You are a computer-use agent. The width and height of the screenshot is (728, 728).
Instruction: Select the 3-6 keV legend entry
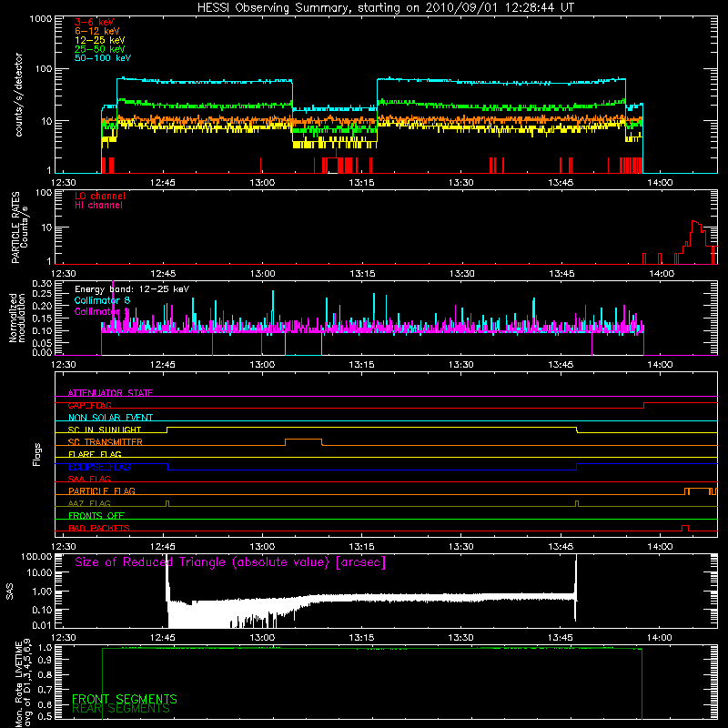[95, 22]
